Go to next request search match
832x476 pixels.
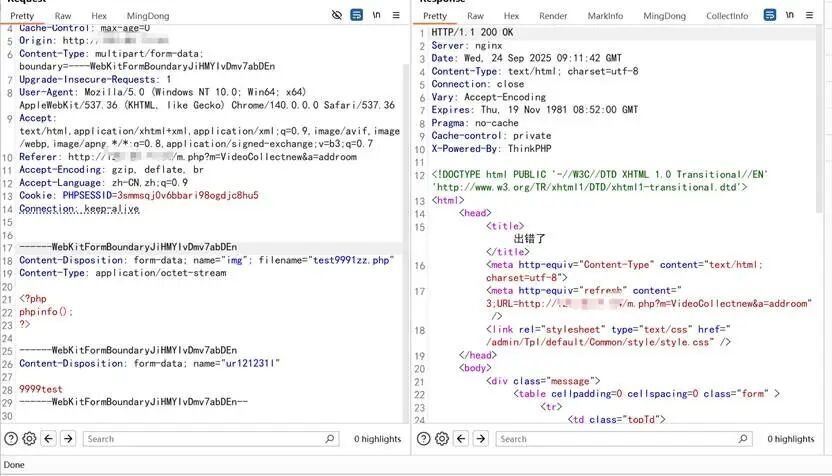(68, 439)
